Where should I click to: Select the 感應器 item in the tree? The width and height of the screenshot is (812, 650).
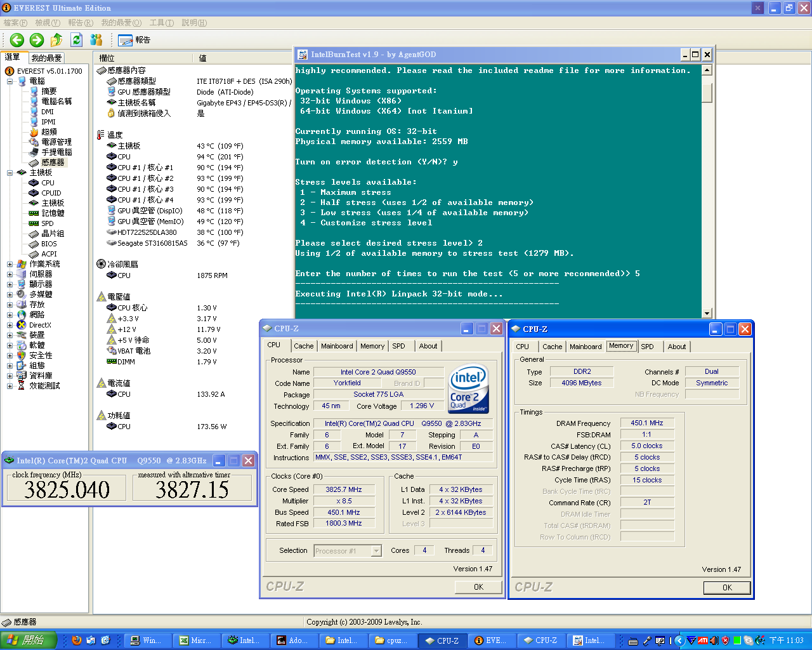[53, 162]
